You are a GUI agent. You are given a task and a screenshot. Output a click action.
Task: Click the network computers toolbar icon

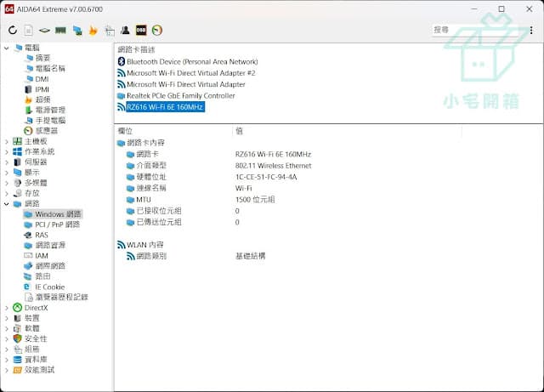point(77,31)
